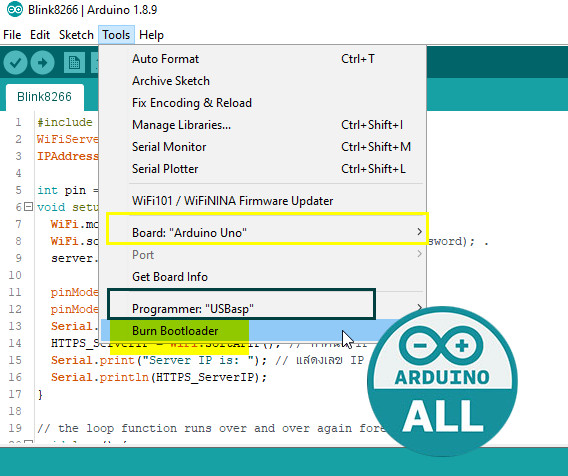The height and width of the screenshot is (476, 568).
Task: Select the Blink8266 sketch tab
Action: [44, 97]
